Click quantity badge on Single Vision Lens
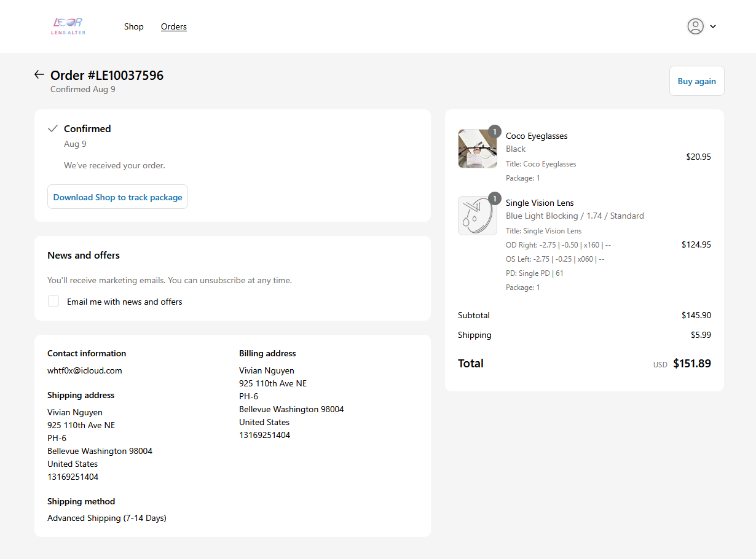Screen dimensions: 756x559 [x=495, y=198]
